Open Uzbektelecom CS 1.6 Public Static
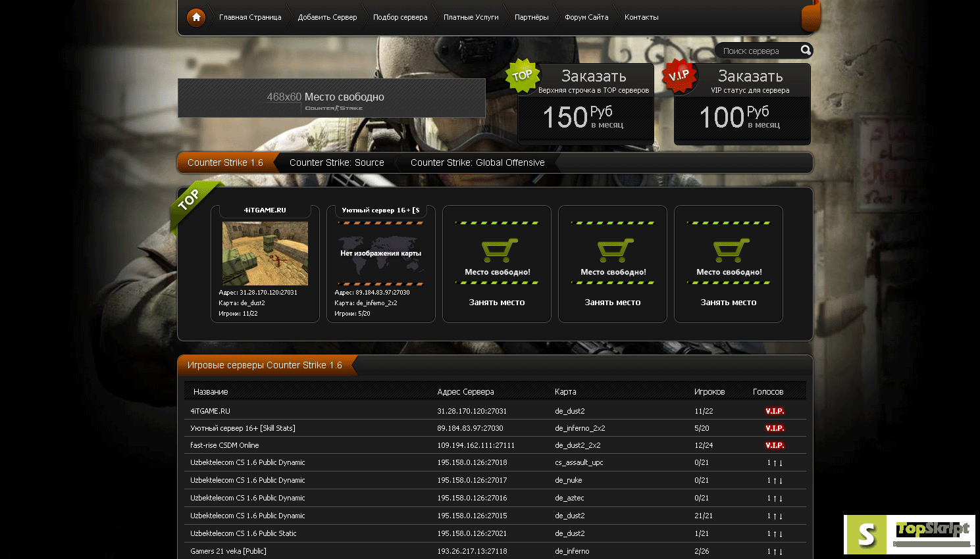 point(244,533)
